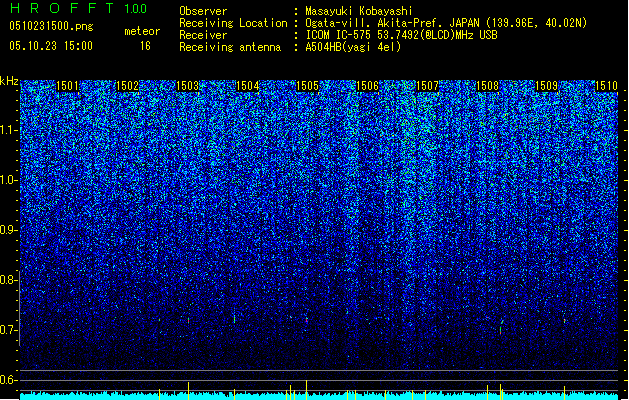The image size is (629, 400).
Task: Click the 1501 time marker
Action: pyautogui.click(x=67, y=86)
